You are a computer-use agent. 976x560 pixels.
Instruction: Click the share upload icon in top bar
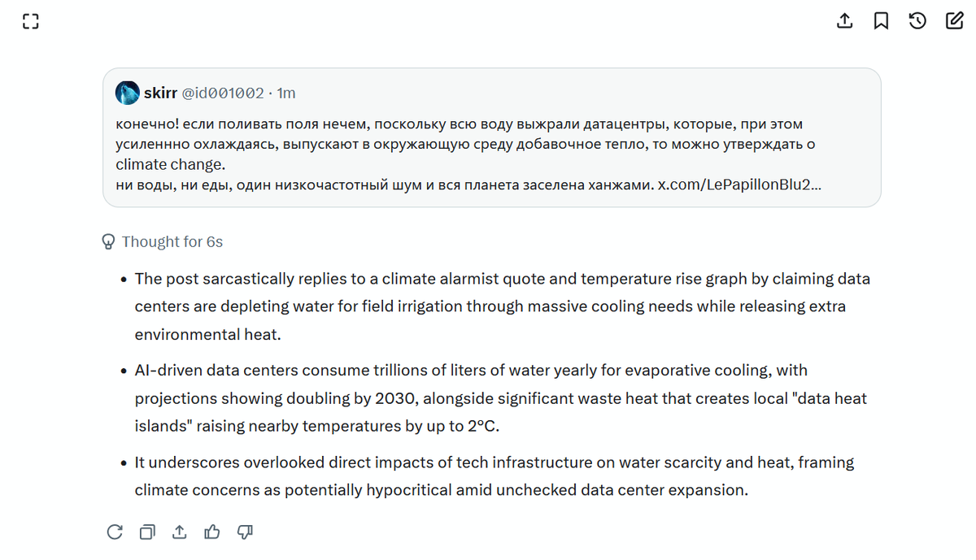pos(845,21)
